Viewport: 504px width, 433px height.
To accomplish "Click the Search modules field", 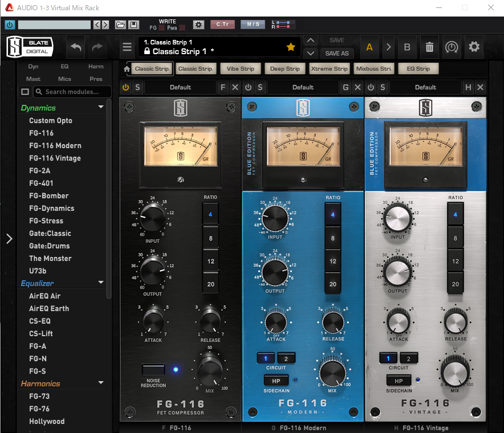I will pyautogui.click(x=72, y=92).
